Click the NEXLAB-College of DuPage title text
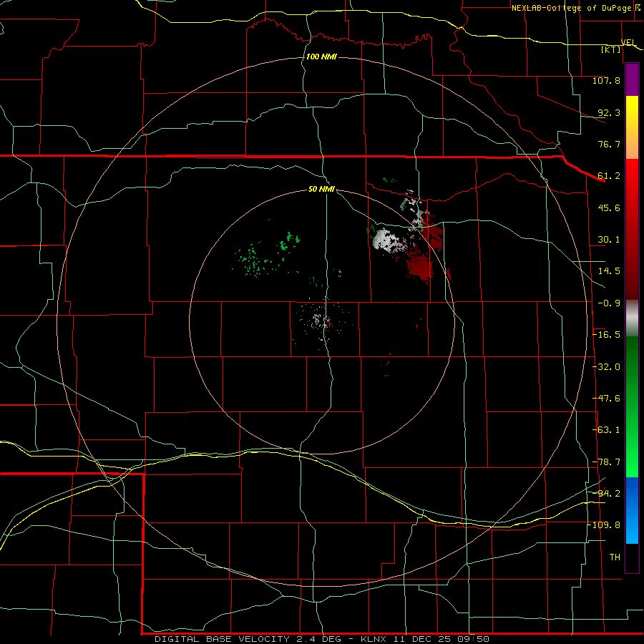The width and height of the screenshot is (644, 644). (571, 8)
